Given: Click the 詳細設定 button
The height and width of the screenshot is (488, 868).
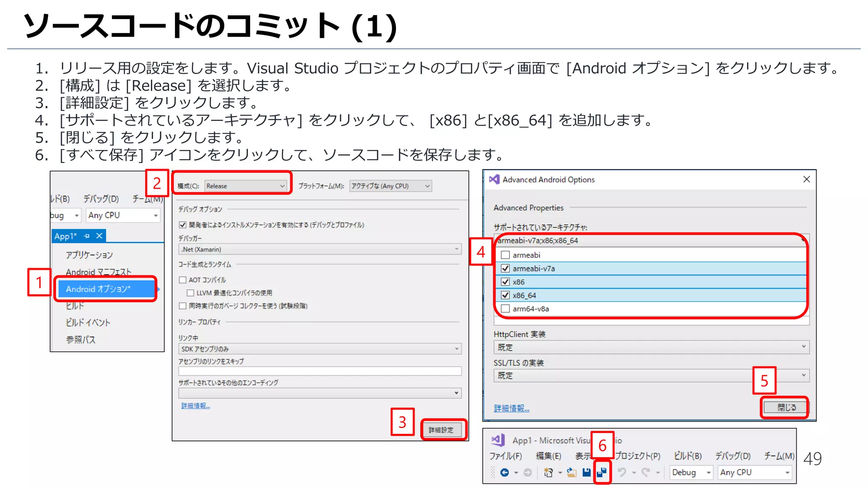Looking at the screenshot, I should pos(441,430).
